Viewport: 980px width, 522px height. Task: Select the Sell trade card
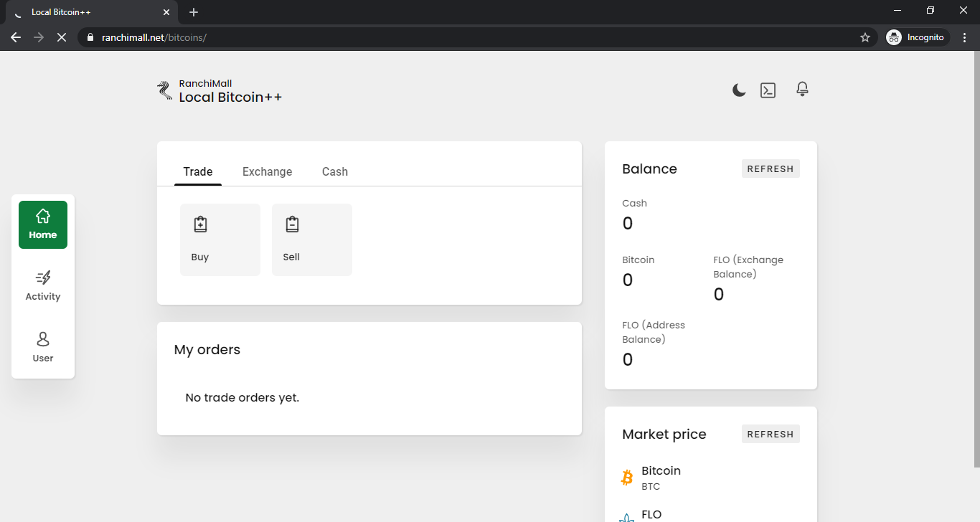click(312, 239)
